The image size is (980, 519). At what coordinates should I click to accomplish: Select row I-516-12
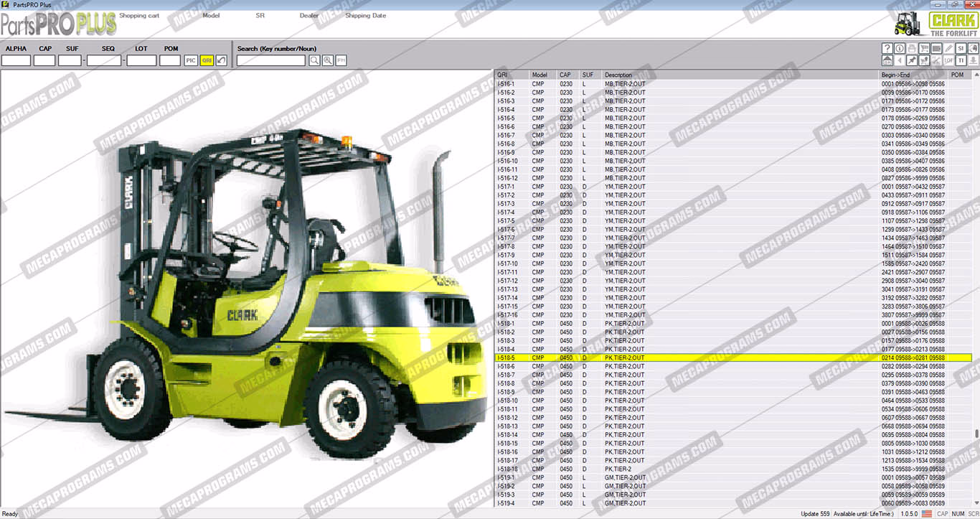point(733,178)
